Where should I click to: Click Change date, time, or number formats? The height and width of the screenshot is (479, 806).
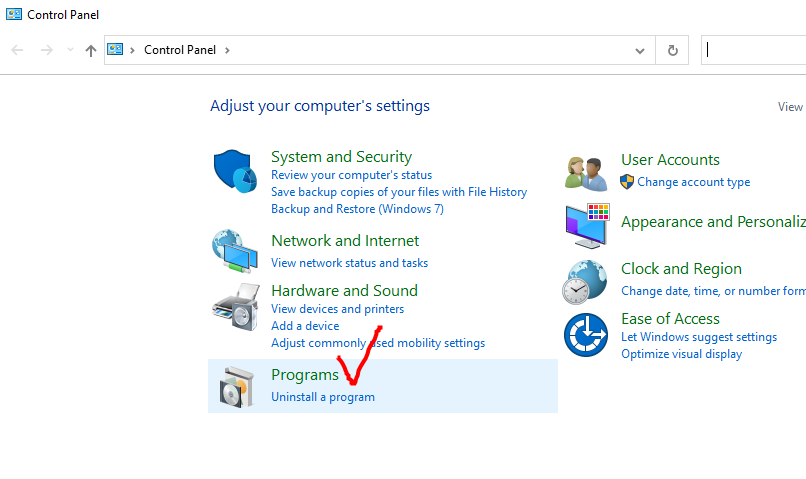point(713,291)
